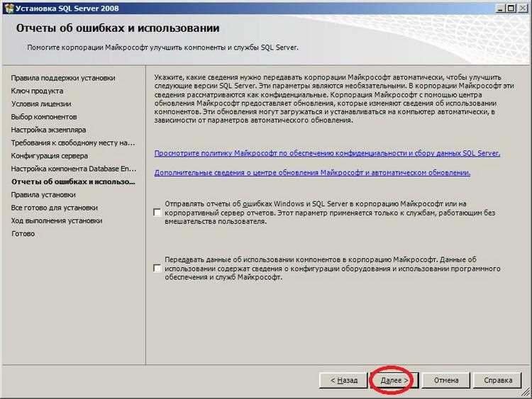Select the Все готово для установки step
Screen dimensions: 532x399
tap(55, 208)
